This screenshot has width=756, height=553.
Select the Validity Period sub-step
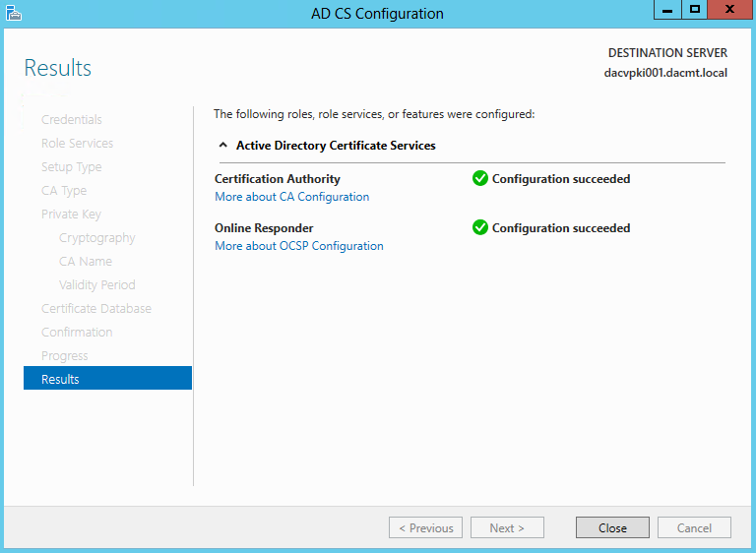96,285
